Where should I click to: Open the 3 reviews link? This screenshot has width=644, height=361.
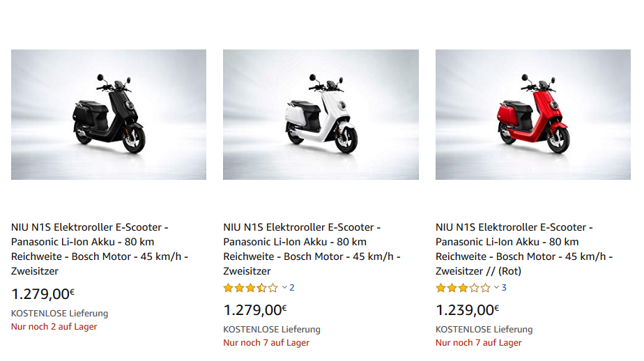pyautogui.click(x=504, y=288)
